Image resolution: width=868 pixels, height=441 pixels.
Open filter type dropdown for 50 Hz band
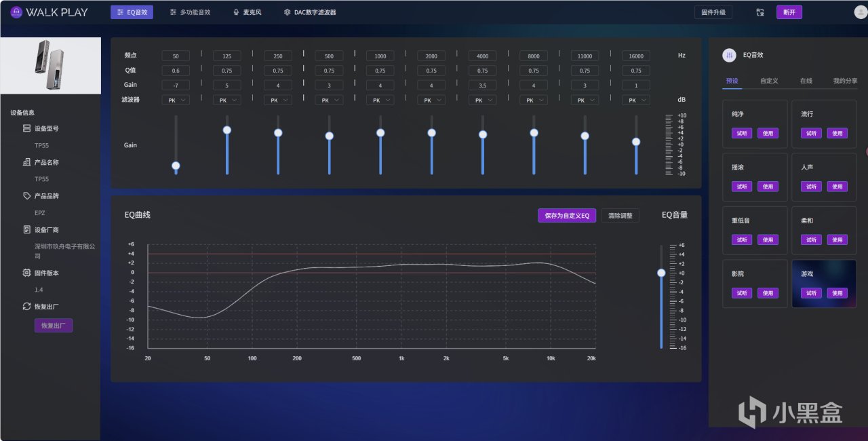click(x=176, y=100)
